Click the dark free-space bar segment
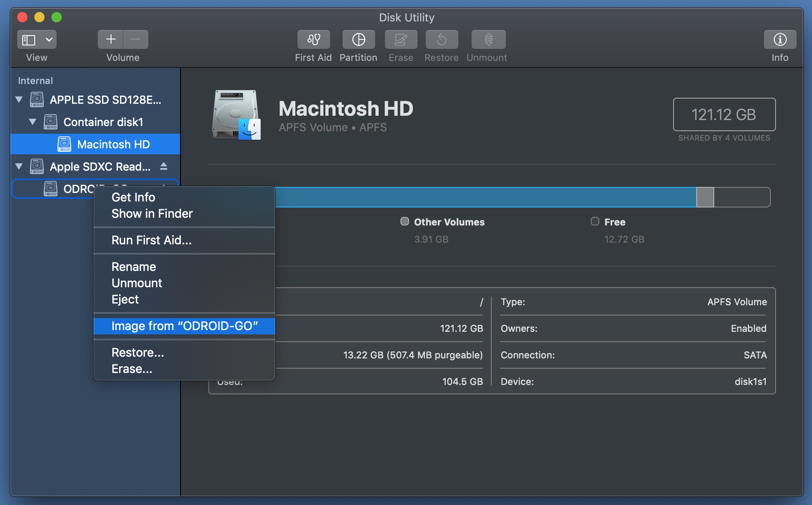 coord(742,197)
